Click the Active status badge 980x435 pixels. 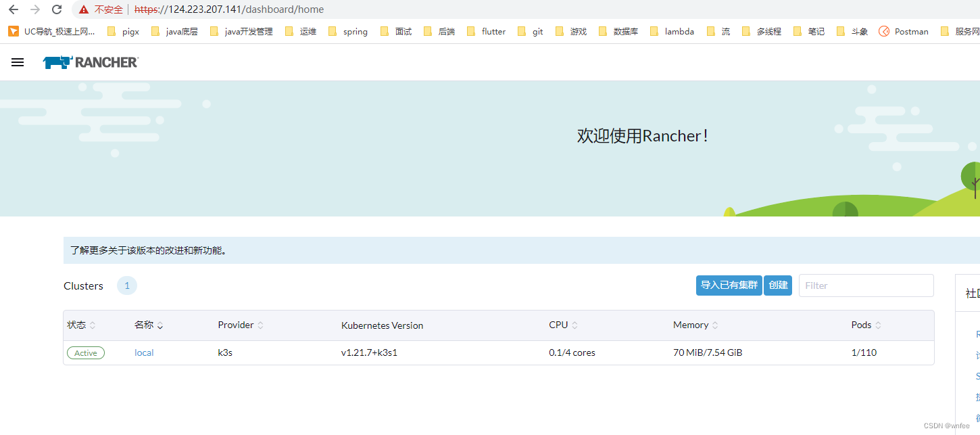[x=86, y=353]
